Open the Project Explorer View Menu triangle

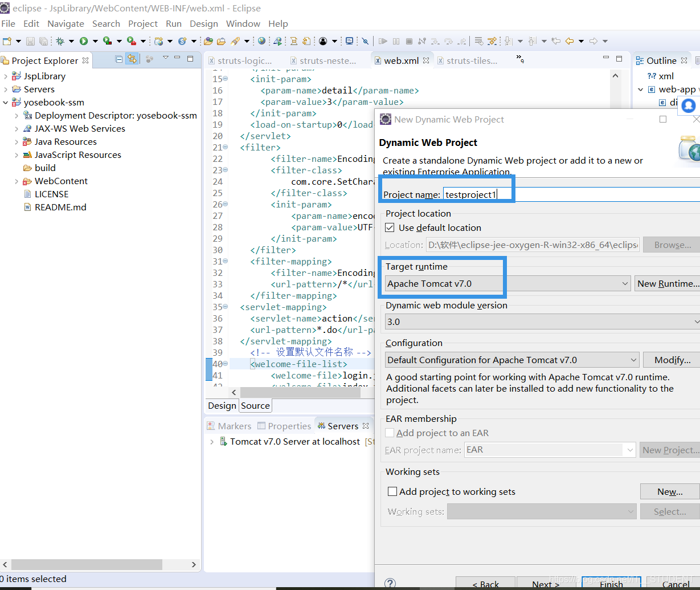(x=166, y=58)
